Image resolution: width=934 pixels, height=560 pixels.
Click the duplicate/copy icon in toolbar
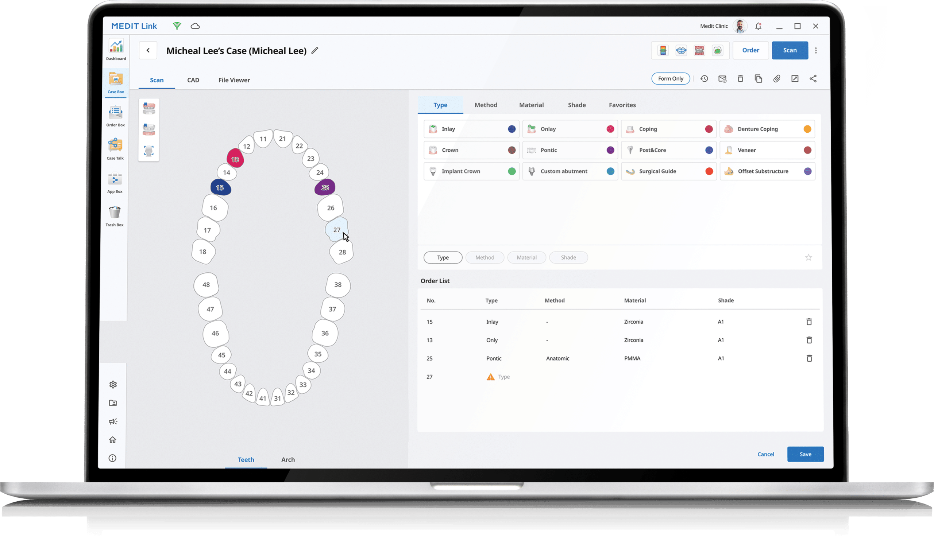(758, 79)
